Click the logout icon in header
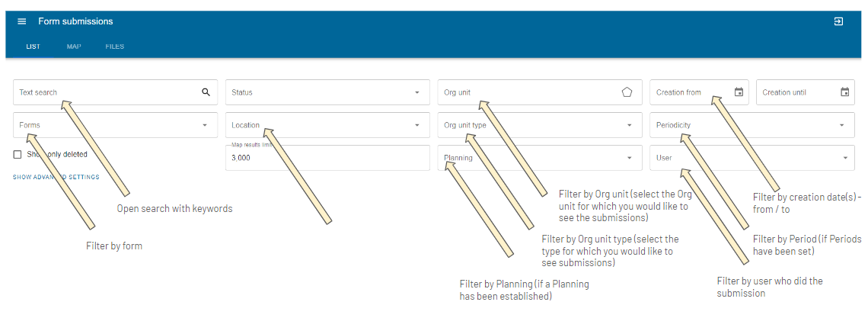This screenshot has height=318, width=868. 838,21
